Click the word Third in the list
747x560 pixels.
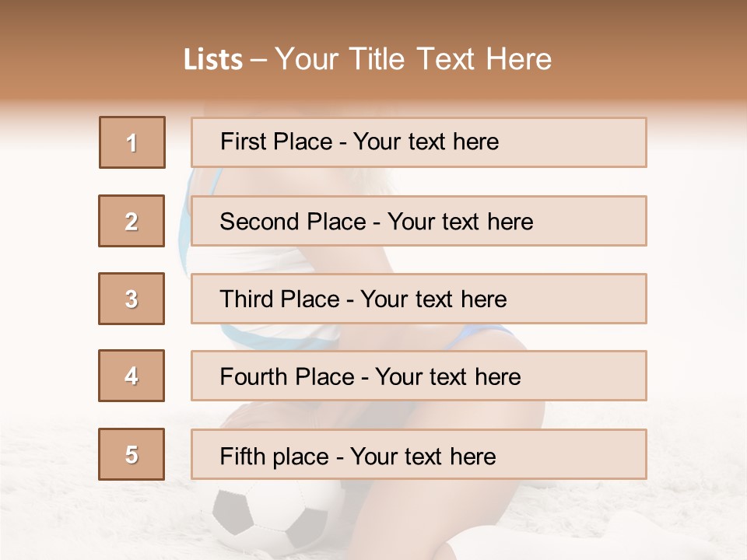244,299
